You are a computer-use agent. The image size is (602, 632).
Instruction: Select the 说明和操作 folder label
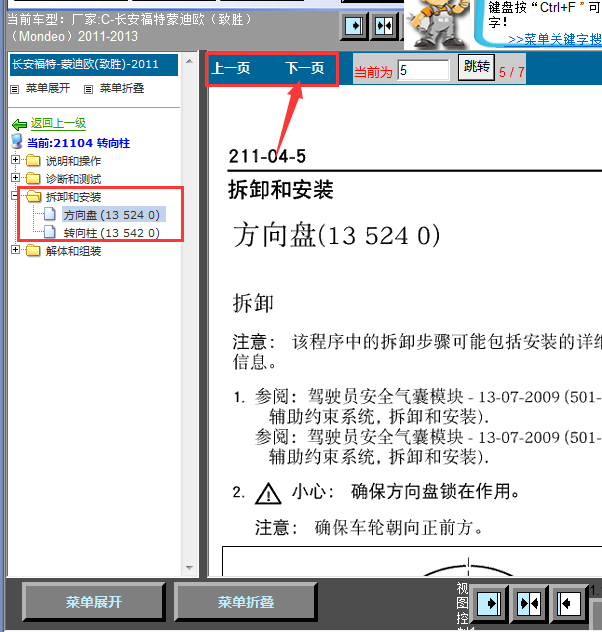click(73, 161)
